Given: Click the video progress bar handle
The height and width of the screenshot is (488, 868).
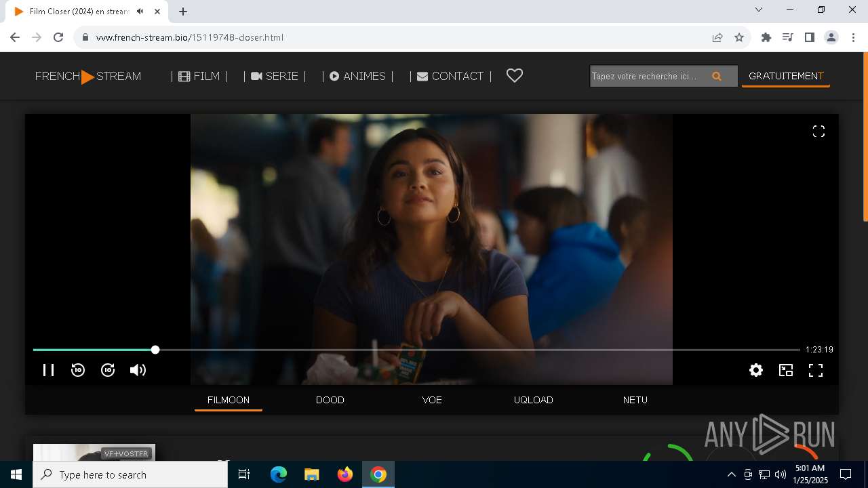Looking at the screenshot, I should pos(155,350).
